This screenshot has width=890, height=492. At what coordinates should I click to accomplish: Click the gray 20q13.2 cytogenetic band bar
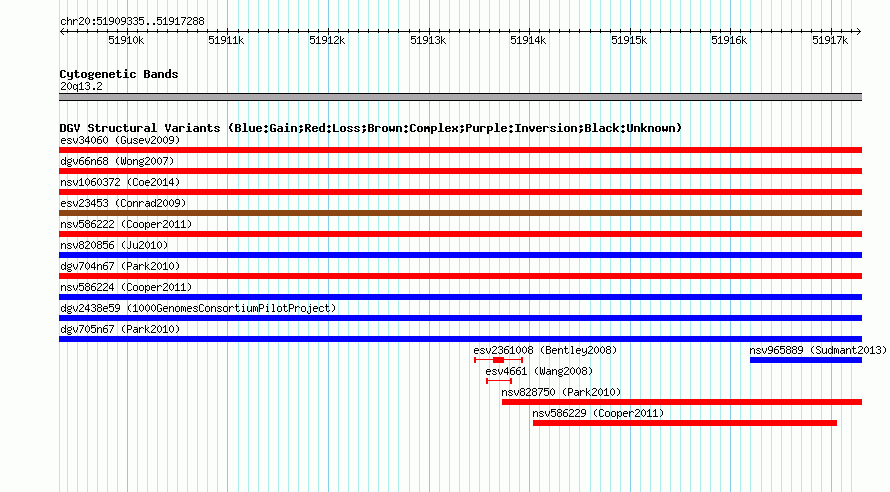pos(460,97)
